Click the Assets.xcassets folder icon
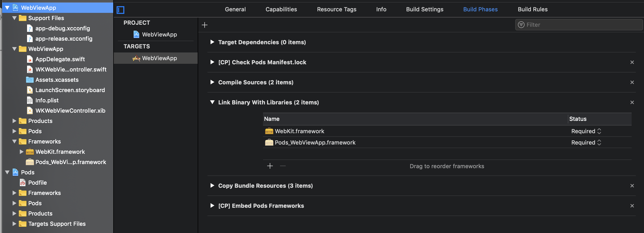Screen dimensions: 644x233 click(x=30, y=80)
